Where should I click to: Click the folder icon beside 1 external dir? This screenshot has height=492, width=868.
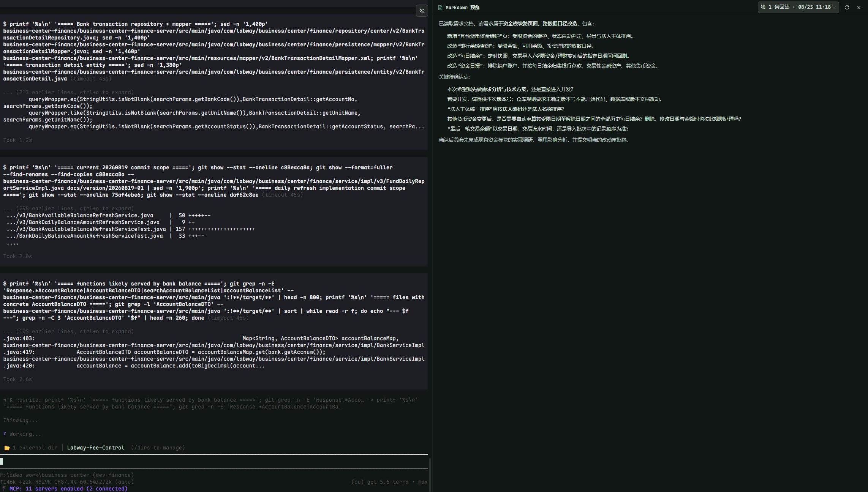coord(7,448)
